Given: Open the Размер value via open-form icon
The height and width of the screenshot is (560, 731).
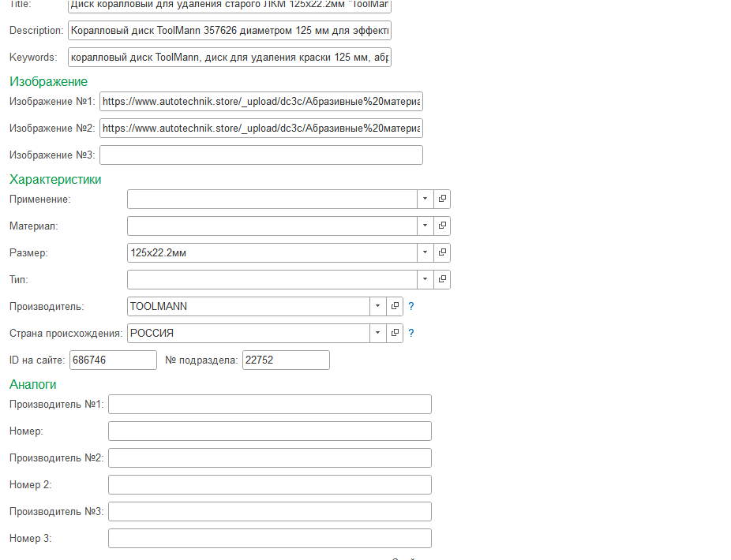Looking at the screenshot, I should tap(442, 253).
